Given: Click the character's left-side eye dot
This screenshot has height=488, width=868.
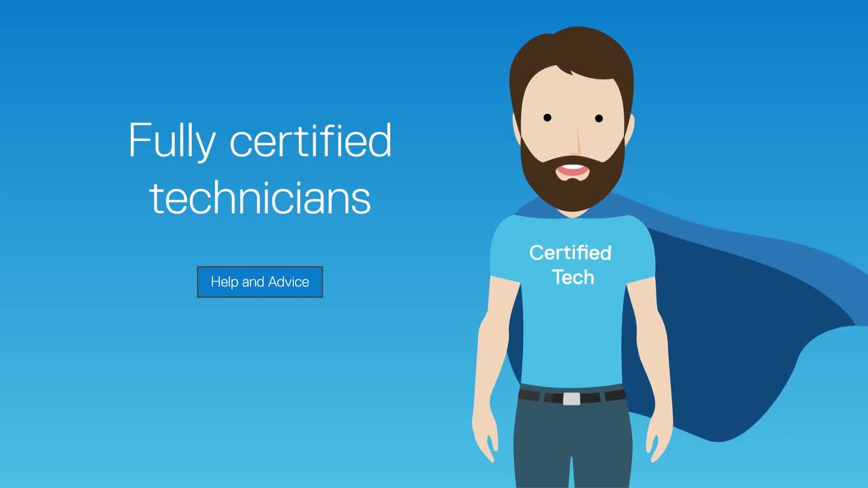Looking at the screenshot, I should click(547, 118).
